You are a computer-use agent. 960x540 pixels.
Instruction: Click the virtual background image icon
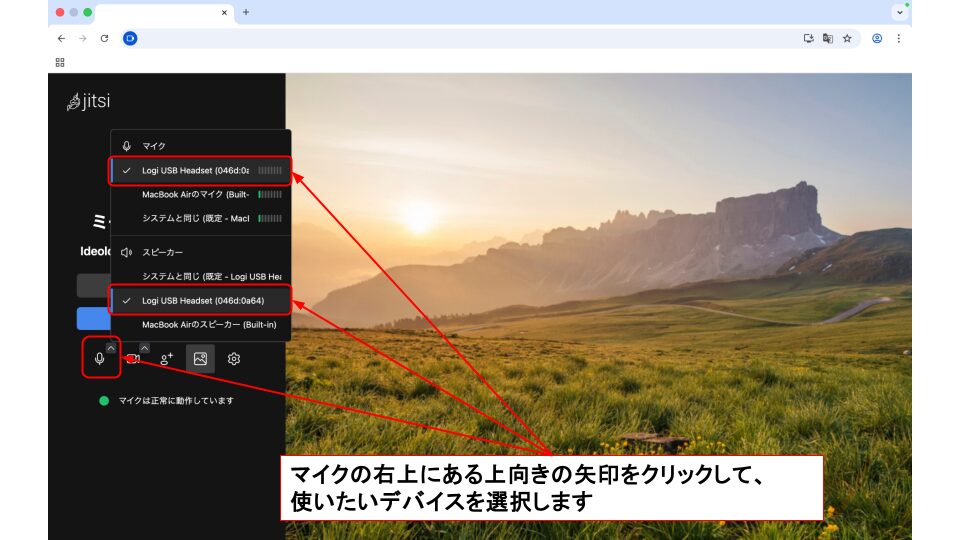(x=200, y=359)
